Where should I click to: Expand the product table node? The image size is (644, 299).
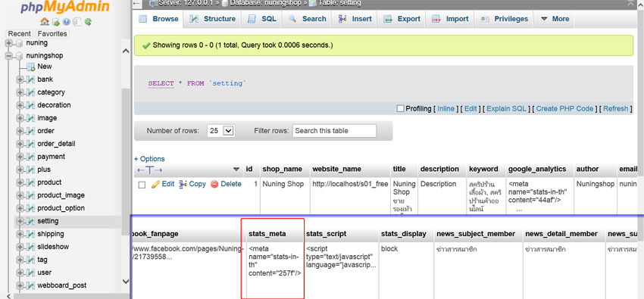[x=20, y=182]
